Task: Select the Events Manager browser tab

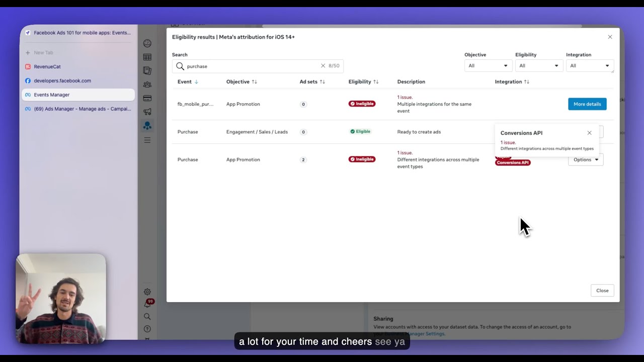Action: (78, 95)
